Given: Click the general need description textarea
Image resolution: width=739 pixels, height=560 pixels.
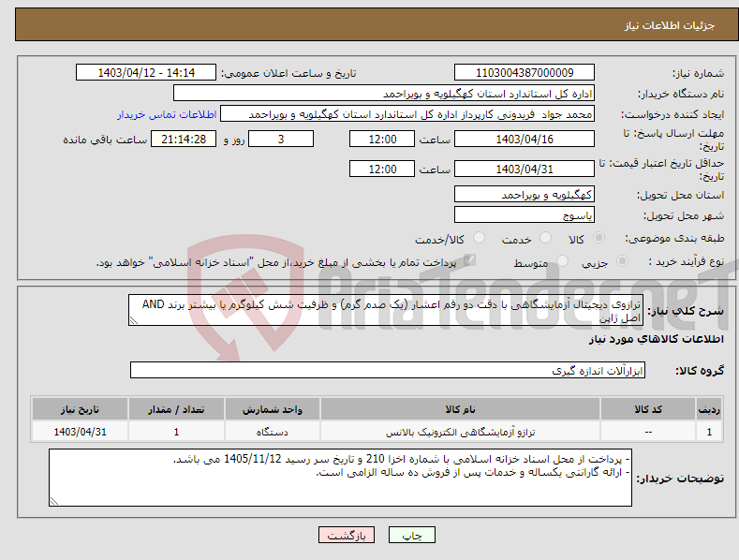Looking at the screenshot, I should click(386, 310).
